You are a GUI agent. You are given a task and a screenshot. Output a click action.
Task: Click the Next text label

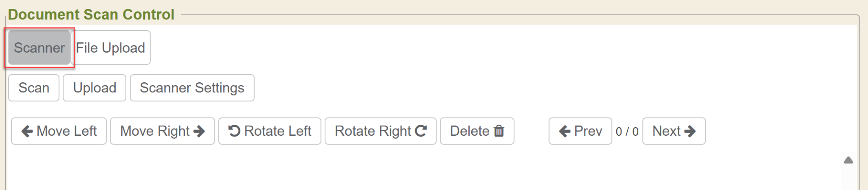click(666, 131)
